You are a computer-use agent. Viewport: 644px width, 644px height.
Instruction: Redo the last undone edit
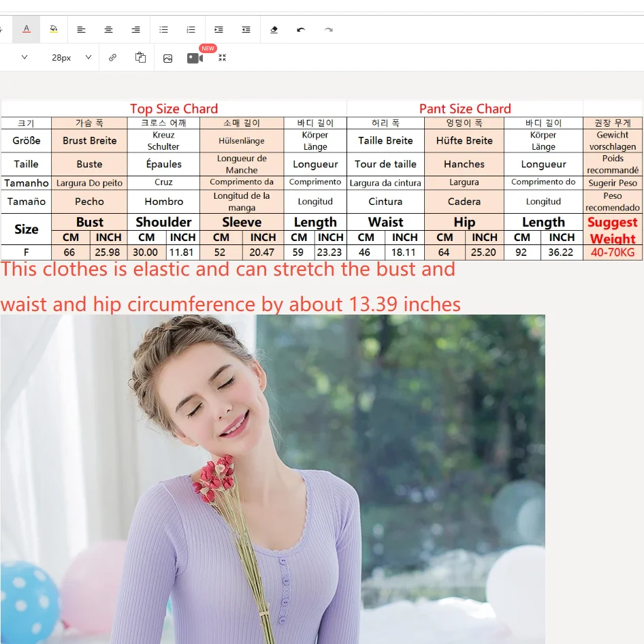click(x=329, y=29)
